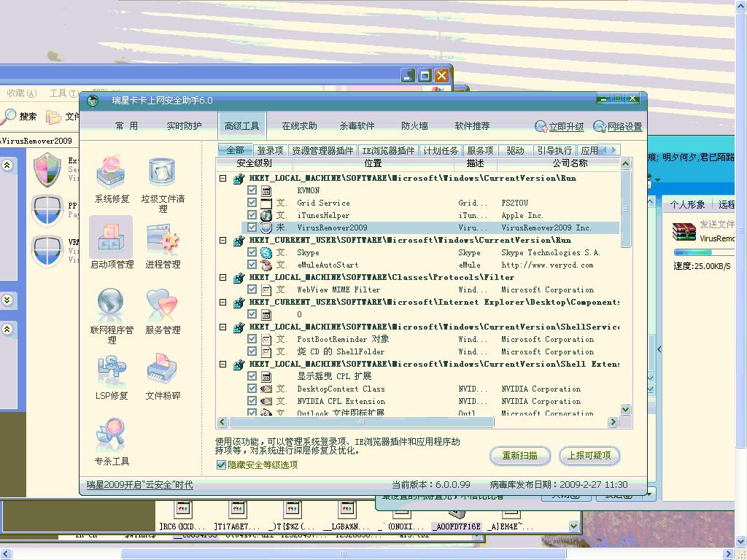Collapse Shell Extensions registry node
Screen dimensions: 747x560
pos(222,364)
